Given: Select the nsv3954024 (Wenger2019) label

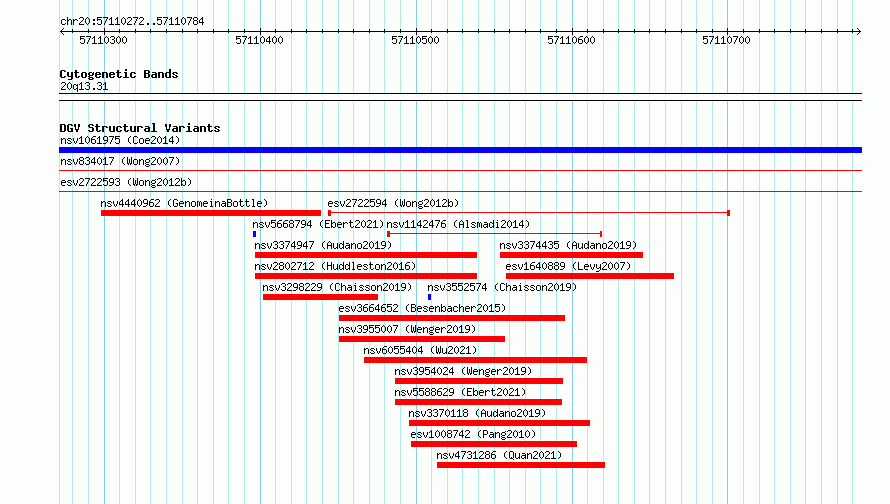Looking at the screenshot, I should click(463, 371).
